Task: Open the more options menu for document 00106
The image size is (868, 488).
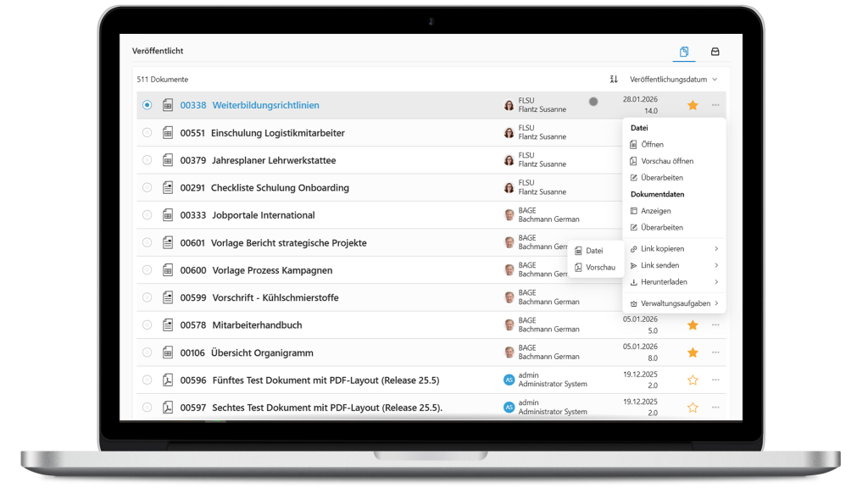Action: 715,352
